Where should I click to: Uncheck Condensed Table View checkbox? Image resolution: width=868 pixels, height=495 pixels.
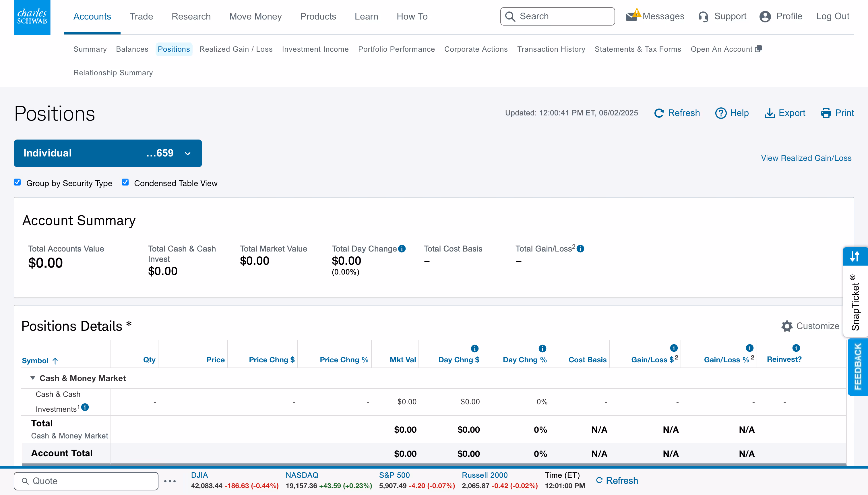125,182
